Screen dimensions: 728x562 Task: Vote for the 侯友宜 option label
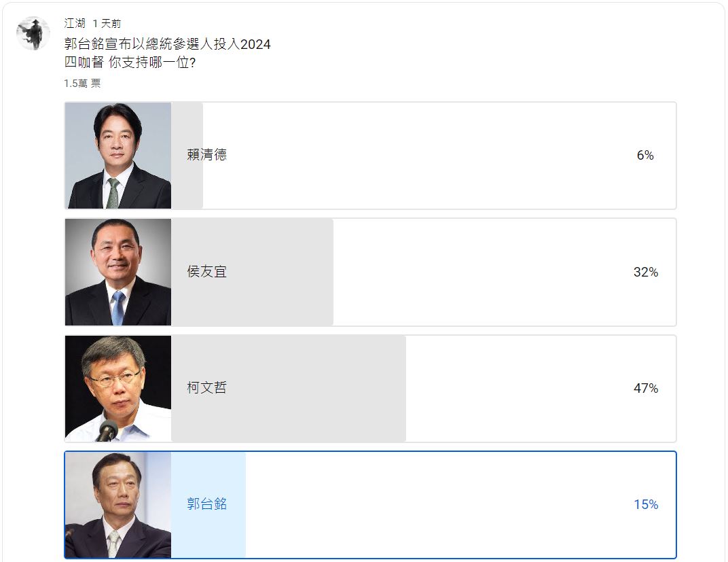(206, 272)
